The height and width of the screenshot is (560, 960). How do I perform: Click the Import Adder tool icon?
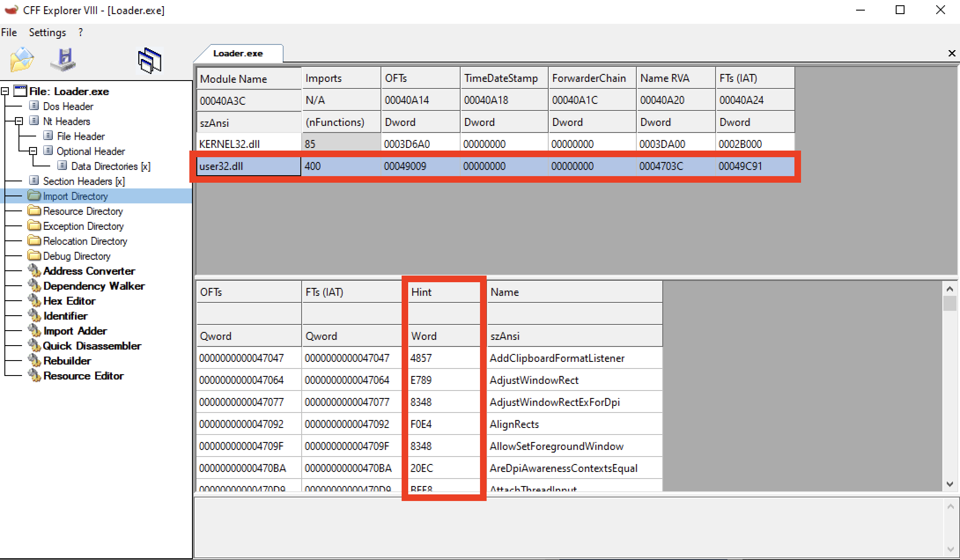point(34,330)
